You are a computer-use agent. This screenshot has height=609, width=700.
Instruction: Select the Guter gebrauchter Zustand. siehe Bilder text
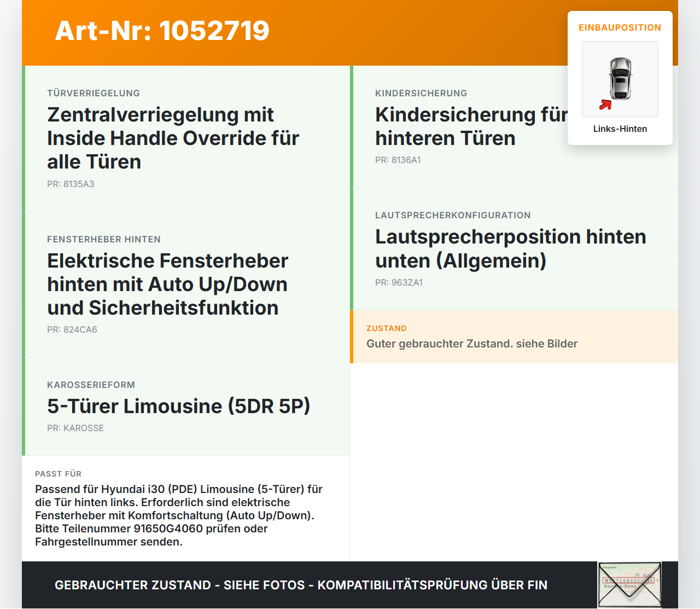(x=472, y=344)
